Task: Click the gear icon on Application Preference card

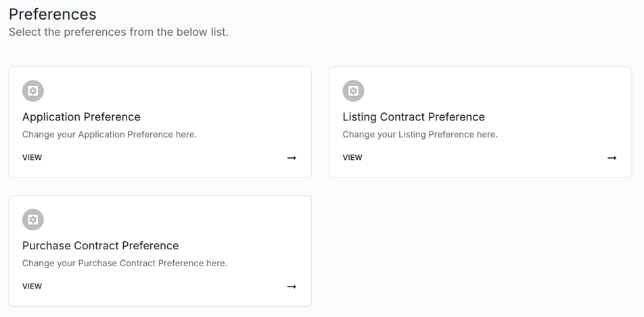Action: pos(33,91)
